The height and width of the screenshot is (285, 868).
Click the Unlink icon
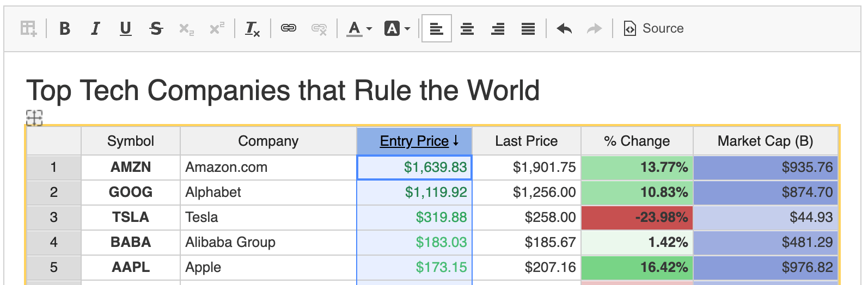[x=319, y=28]
